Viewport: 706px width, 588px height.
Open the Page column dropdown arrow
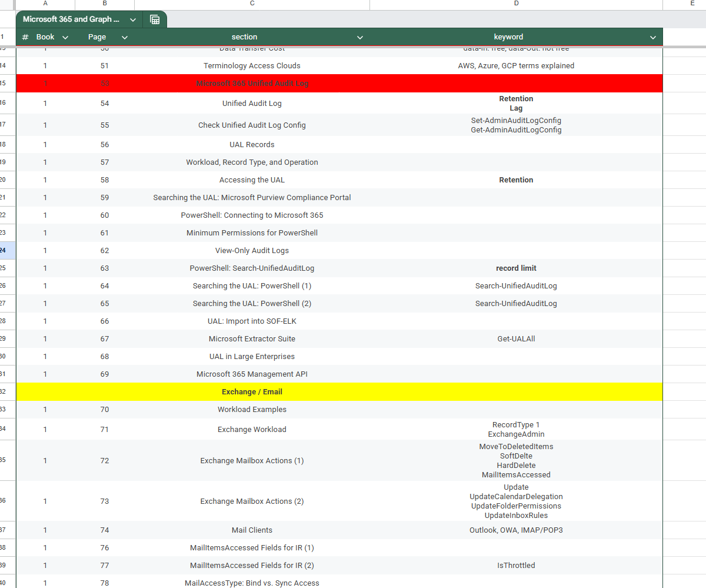click(125, 37)
